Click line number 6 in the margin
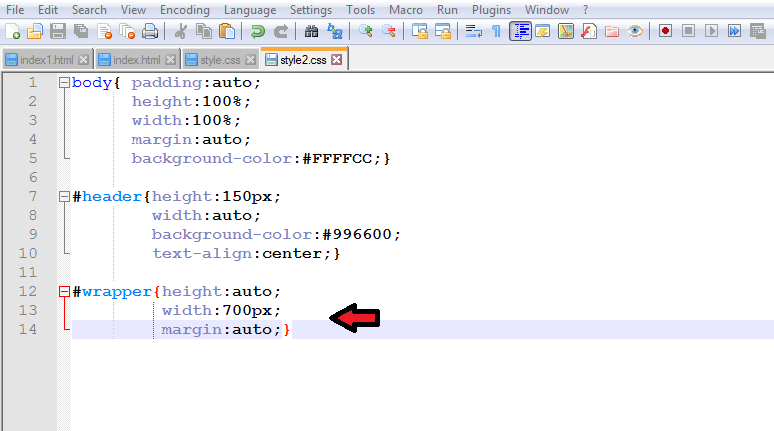The image size is (774, 431). pos(33,177)
